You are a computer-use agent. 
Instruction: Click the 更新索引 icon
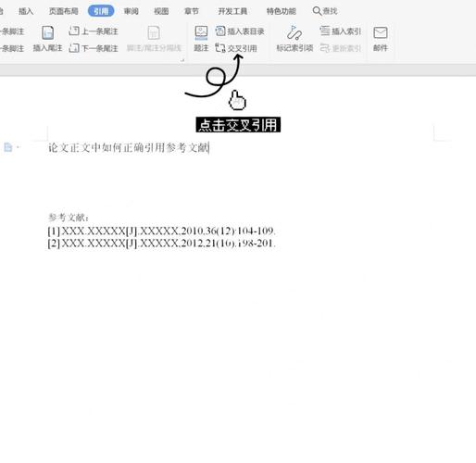click(325, 48)
